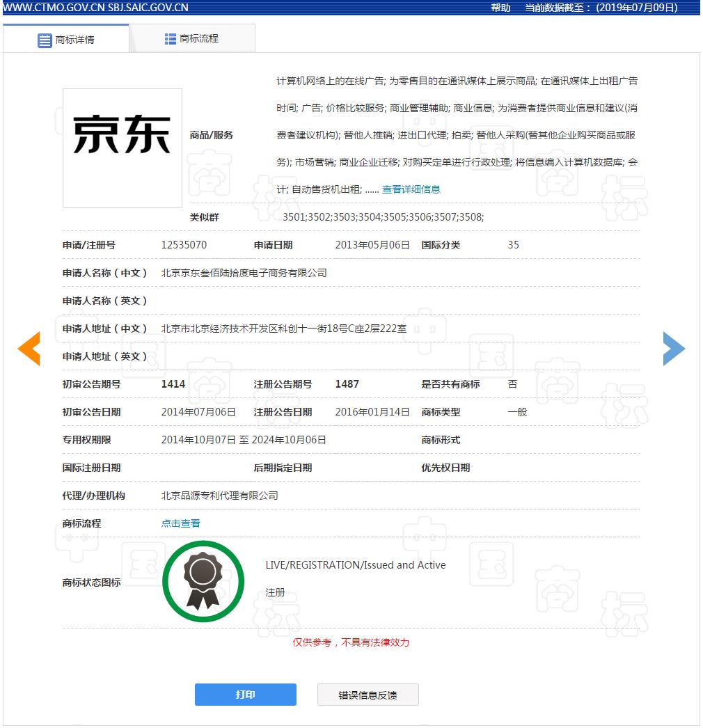Screen dimensions: 703x728
Task: Click the 申请/注册号 field label
Action: [89, 245]
